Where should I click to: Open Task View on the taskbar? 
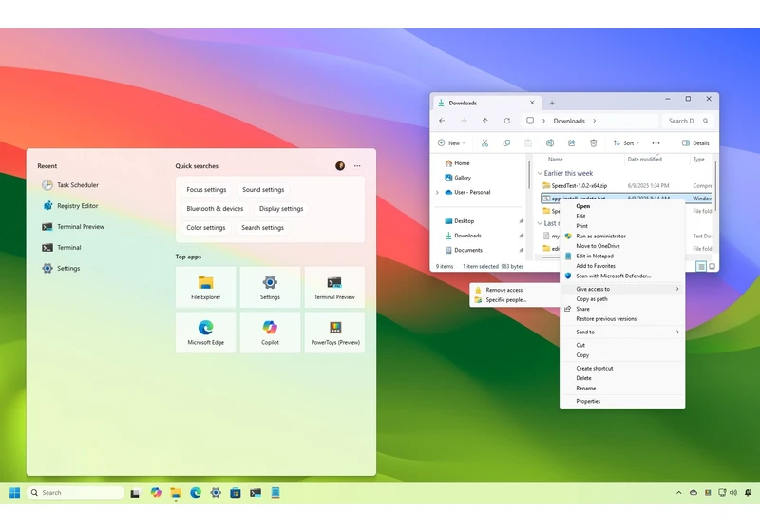click(x=135, y=493)
